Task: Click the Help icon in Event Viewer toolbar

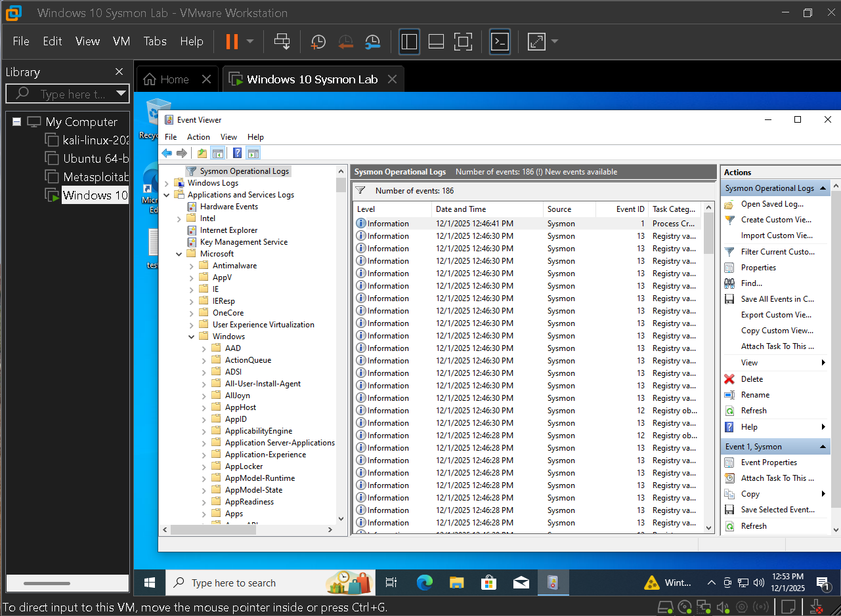Action: 237,153
